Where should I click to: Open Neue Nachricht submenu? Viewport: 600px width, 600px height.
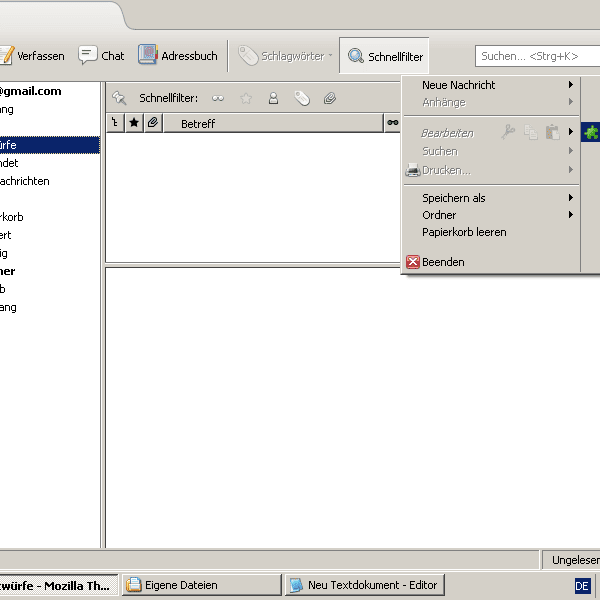click(491, 85)
